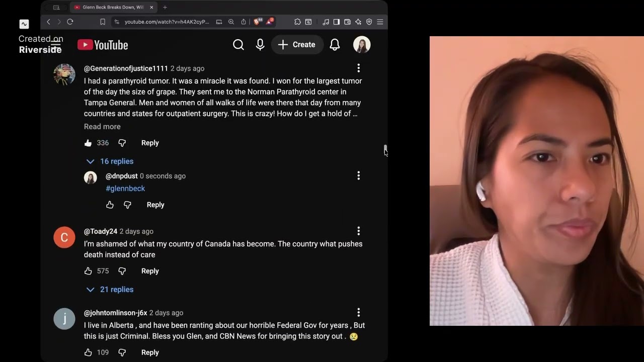The height and width of the screenshot is (362, 644).
Task: Like the johntomlinson-j6x Alberta comment
Action: click(x=88, y=352)
